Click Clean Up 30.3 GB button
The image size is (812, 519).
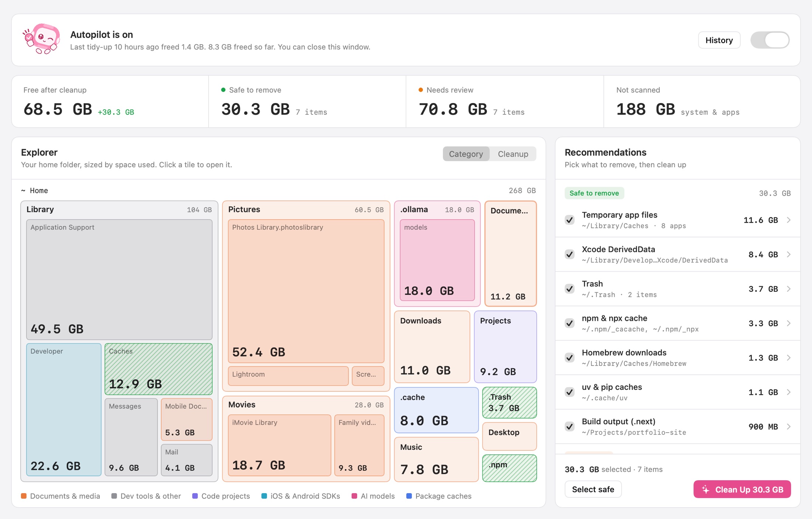tap(742, 489)
